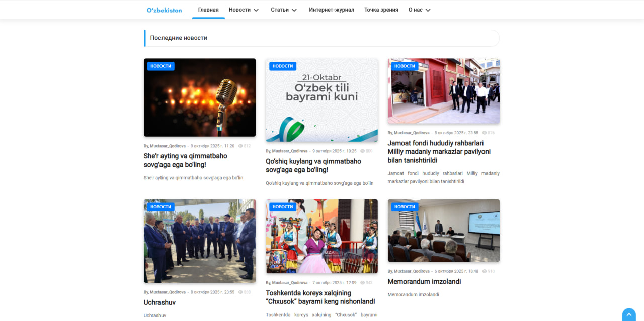Image resolution: width=644 pixels, height=321 pixels.
Task: Open the 'Jamoat fondi hududiy rahbarlari' article title
Action: [x=439, y=152]
